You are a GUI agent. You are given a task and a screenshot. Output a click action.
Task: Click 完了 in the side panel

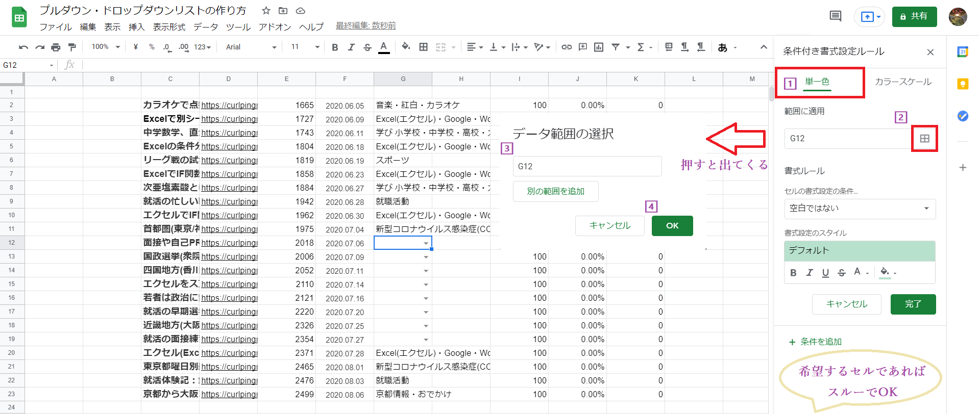point(913,304)
